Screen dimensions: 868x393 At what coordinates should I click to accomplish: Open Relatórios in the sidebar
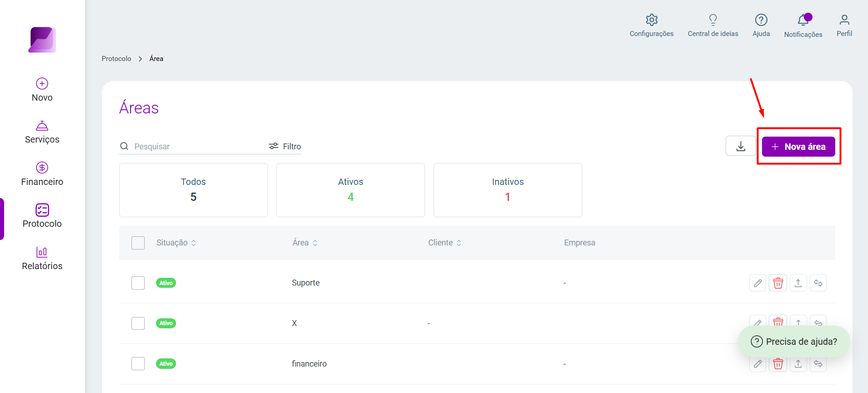click(x=42, y=258)
